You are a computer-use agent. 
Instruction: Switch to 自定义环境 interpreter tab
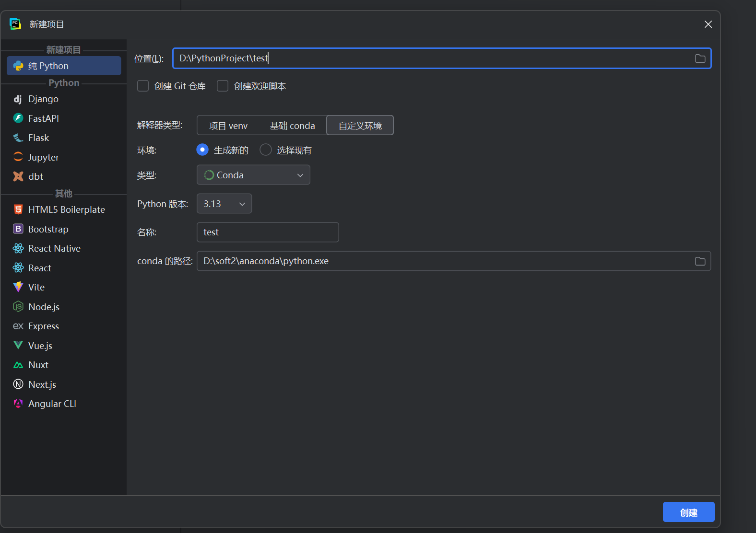360,126
